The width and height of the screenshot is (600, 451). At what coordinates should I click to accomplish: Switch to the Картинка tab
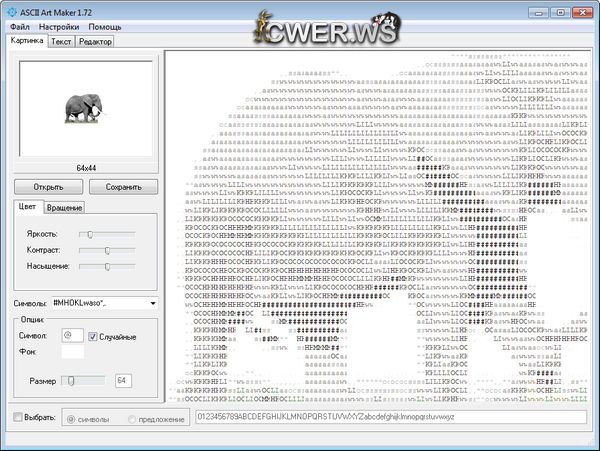[x=27, y=41]
